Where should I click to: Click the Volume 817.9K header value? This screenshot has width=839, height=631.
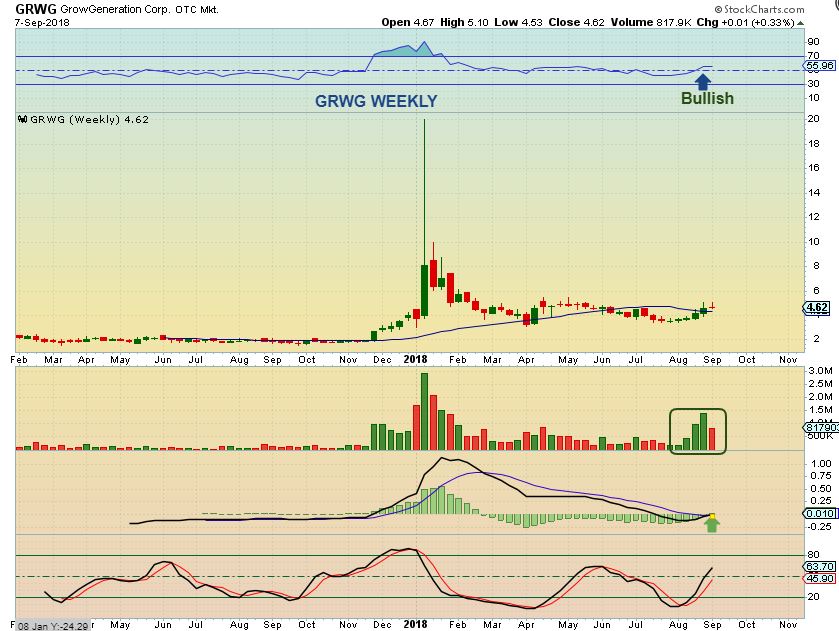pos(652,22)
